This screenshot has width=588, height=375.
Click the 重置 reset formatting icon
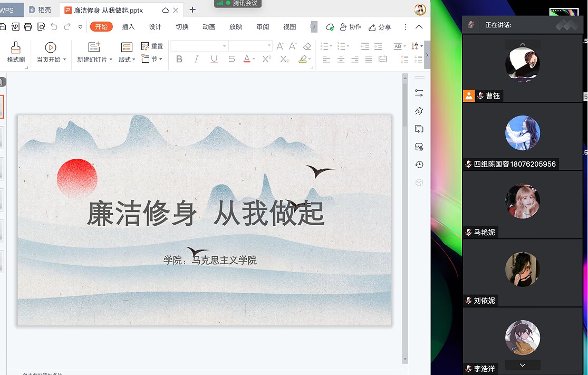coord(144,46)
